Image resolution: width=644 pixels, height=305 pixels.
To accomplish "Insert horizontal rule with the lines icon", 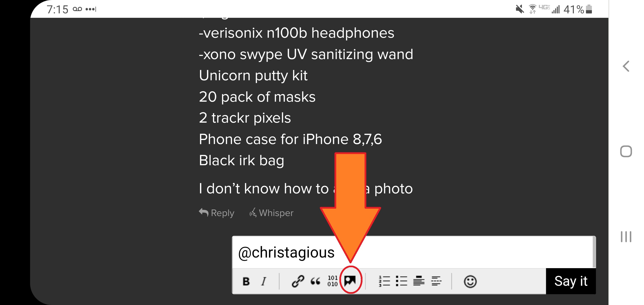I will click(436, 281).
